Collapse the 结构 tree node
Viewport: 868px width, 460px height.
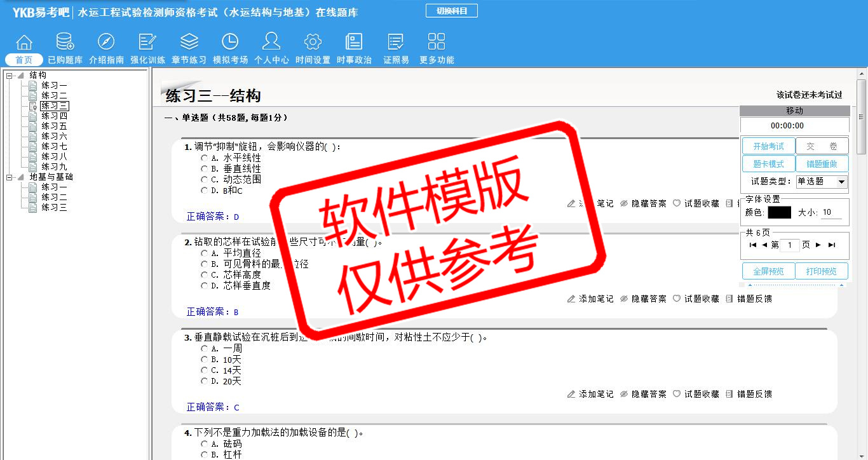point(10,76)
